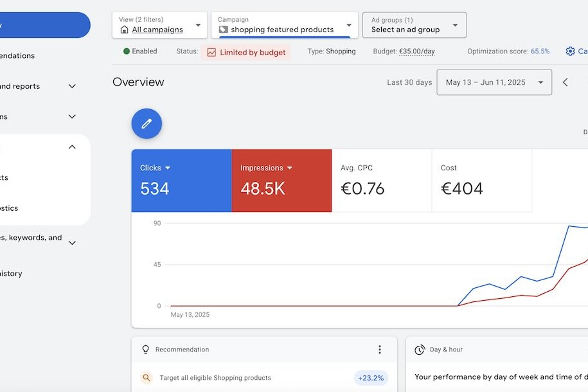This screenshot has height=392, width=588.
Task: Expand the sidebar chevron below 'and reports'
Action: [x=72, y=116]
